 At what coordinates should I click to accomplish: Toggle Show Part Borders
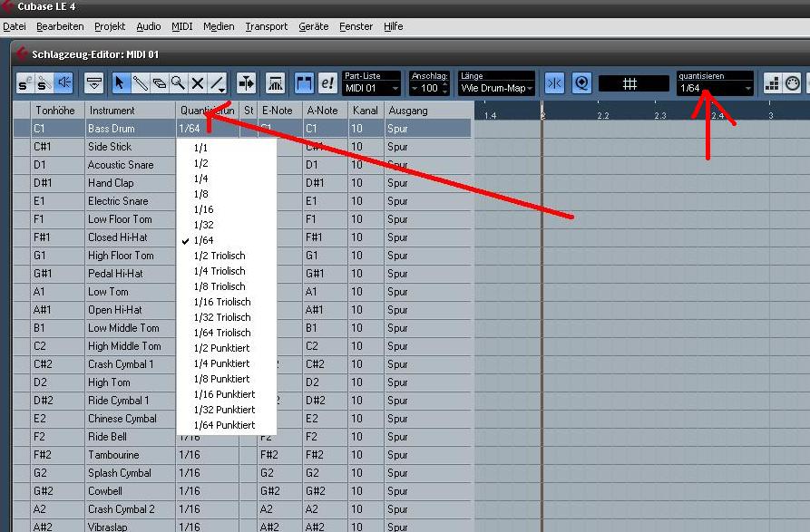[304, 83]
